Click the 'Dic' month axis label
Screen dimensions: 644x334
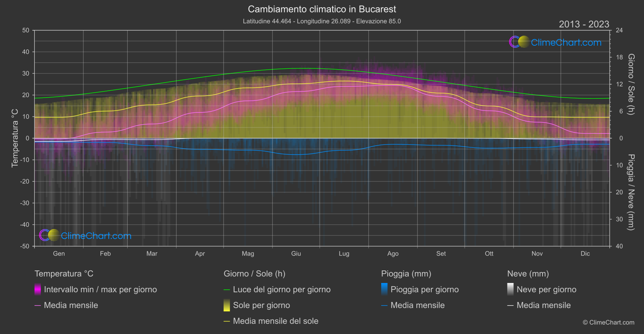coord(585,254)
